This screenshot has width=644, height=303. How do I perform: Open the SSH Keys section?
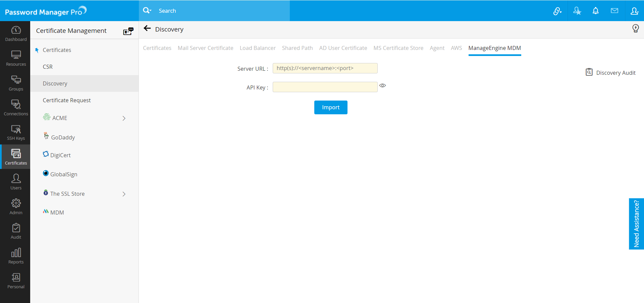coord(15,131)
